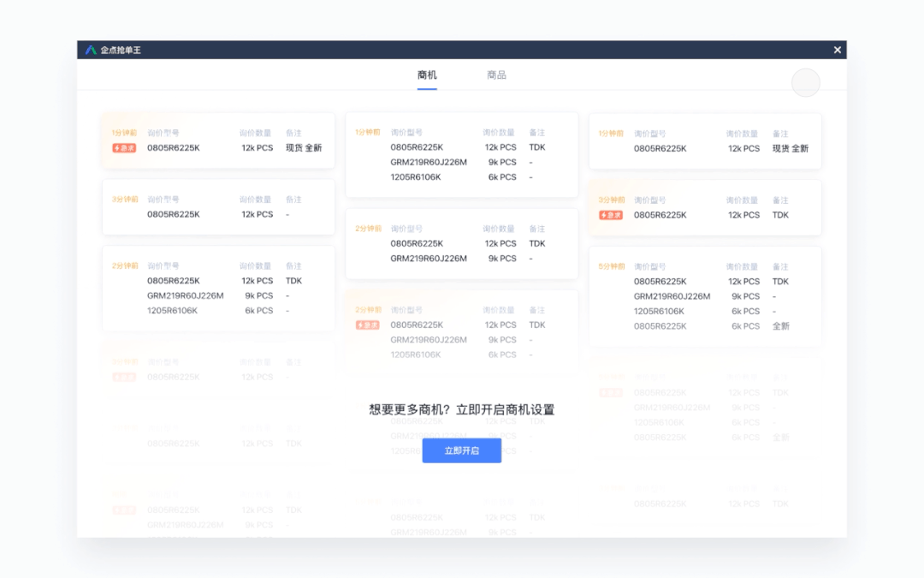Close the 企点抢单王 window
This screenshot has width=924, height=578.
pos(838,51)
